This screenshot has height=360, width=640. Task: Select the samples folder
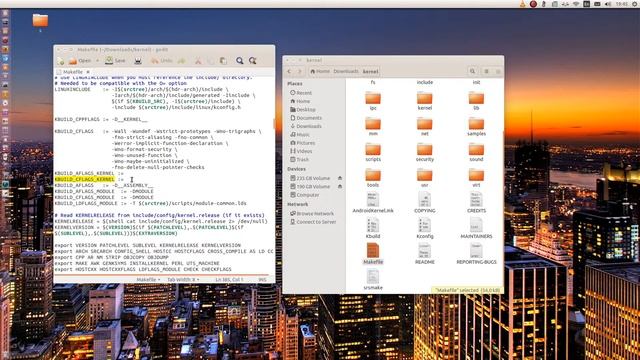[x=476, y=127]
